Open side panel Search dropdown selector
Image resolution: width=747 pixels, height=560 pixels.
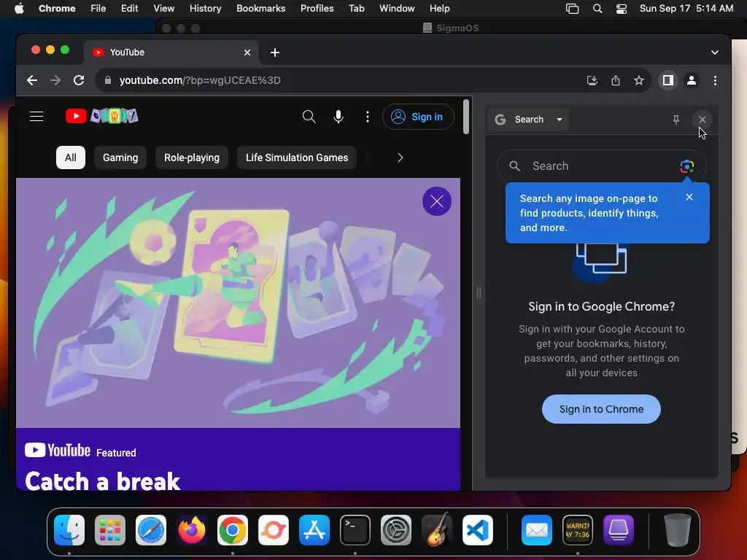pyautogui.click(x=529, y=120)
